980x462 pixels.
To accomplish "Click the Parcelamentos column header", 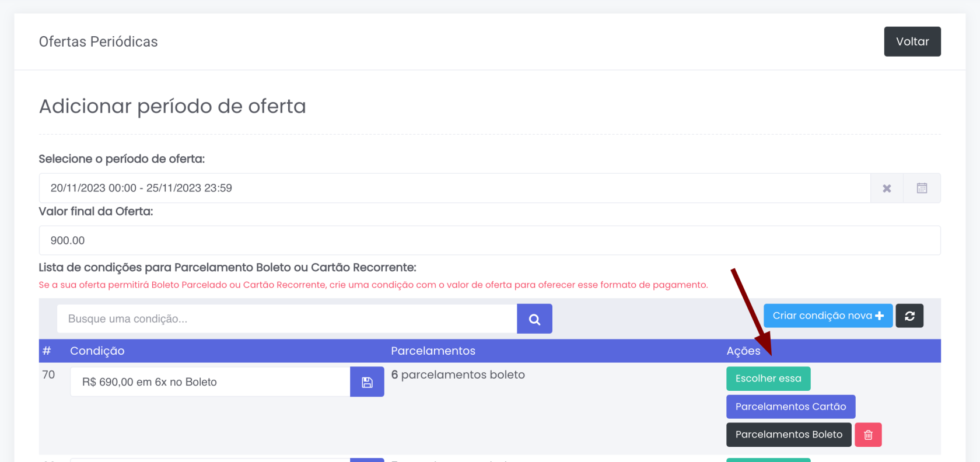I will (433, 351).
